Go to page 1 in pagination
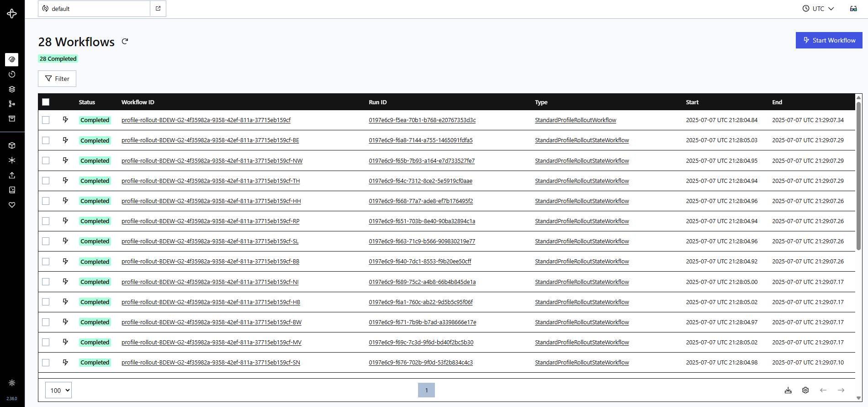 426,390
